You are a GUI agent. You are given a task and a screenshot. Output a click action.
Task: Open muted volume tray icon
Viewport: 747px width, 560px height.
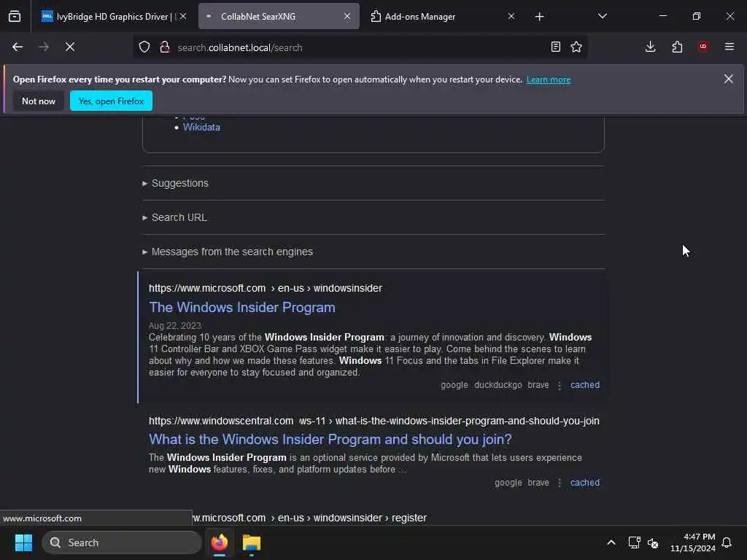[x=653, y=542]
